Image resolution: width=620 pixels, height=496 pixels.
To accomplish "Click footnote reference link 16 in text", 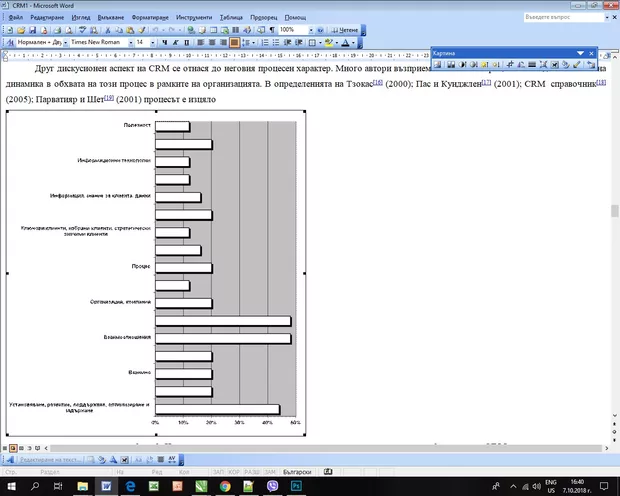I will click(x=378, y=83).
